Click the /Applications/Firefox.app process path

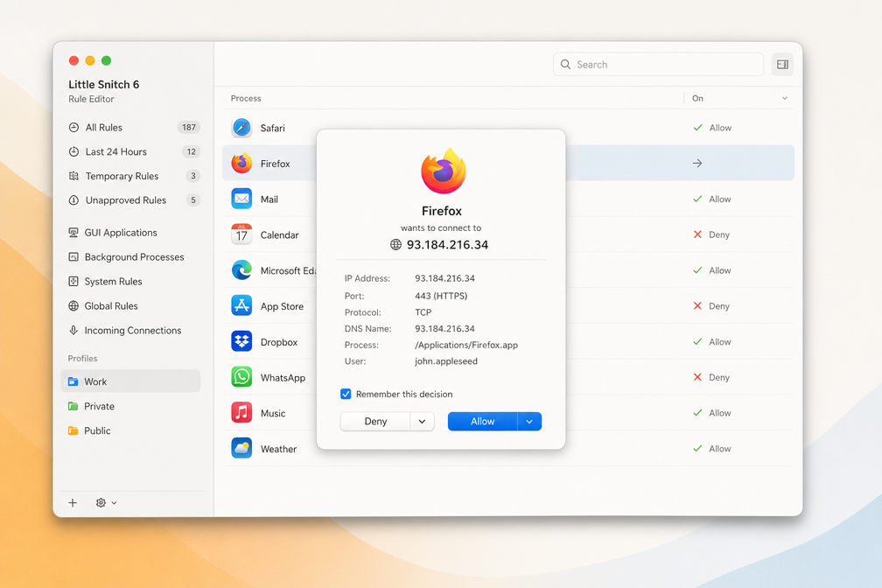click(x=466, y=345)
